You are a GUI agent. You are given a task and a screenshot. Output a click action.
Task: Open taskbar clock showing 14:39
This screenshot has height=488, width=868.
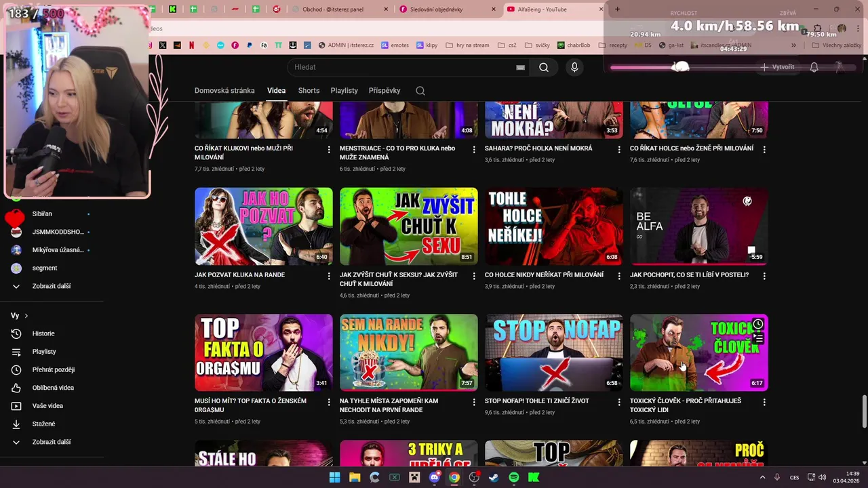pyautogui.click(x=846, y=477)
